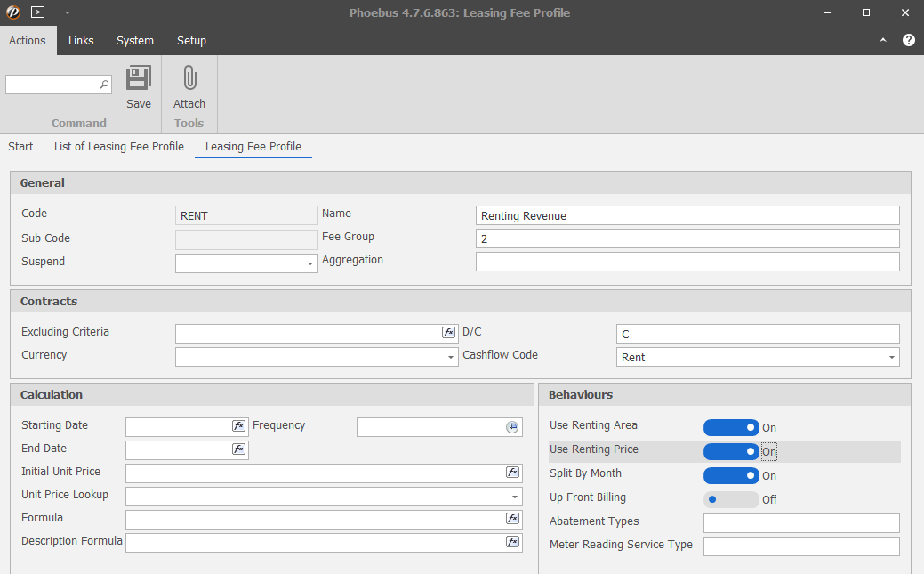This screenshot has height=574, width=924.
Task: Turn off Use Renting Area toggle
Action: point(731,428)
